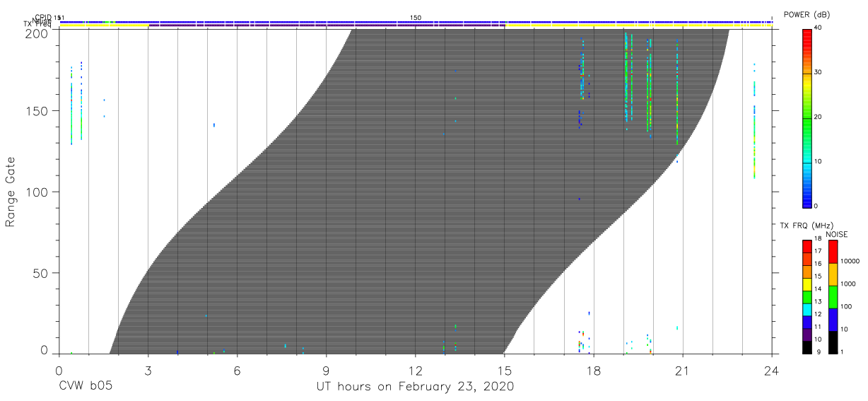Image resolution: width=868 pixels, height=401 pixels.
Task: Click the 'CVW b05' radar beam label
Action: coord(85,387)
